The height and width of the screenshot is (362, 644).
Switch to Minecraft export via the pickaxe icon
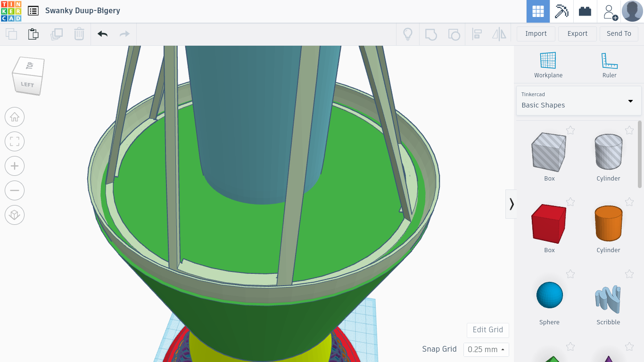561,10
